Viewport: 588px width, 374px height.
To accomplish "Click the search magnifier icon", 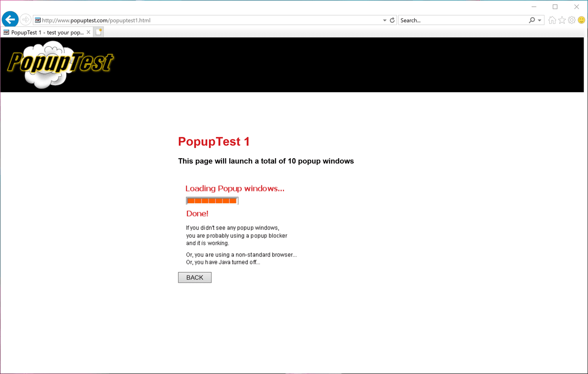I will pyautogui.click(x=532, y=20).
